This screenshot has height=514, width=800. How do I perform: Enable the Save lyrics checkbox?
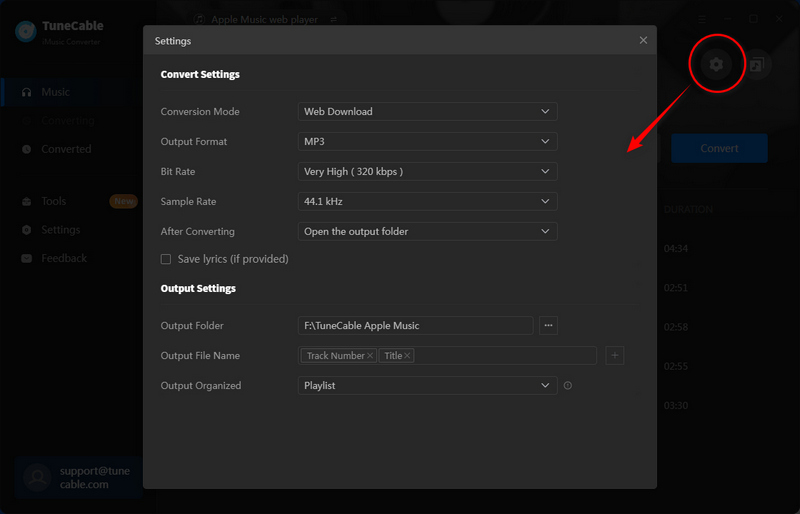(166, 259)
